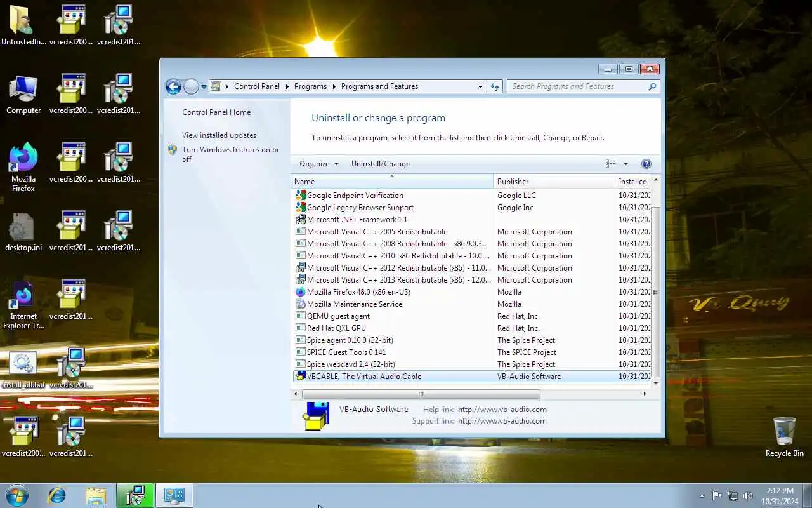812x508 pixels.
Task: Select the Google Legacy Browser Support icon
Action: (x=301, y=208)
